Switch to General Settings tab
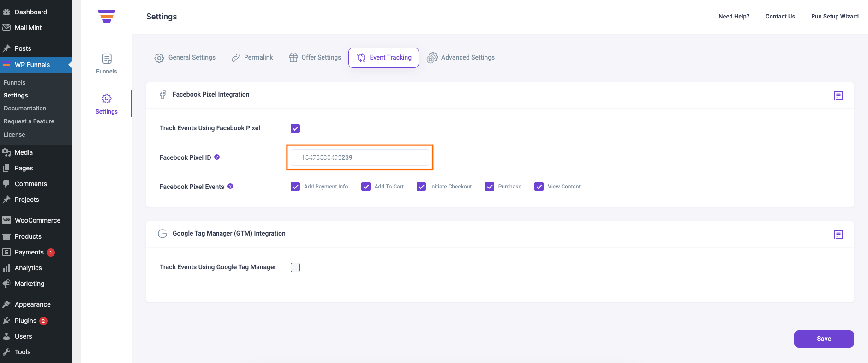Screen dimensions: 868x363 tap(185, 58)
